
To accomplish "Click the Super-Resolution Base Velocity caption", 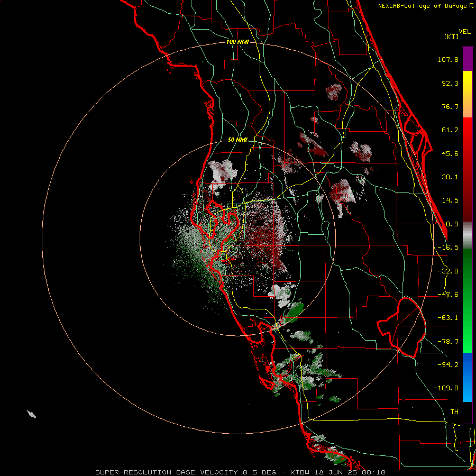I will [241, 472].
